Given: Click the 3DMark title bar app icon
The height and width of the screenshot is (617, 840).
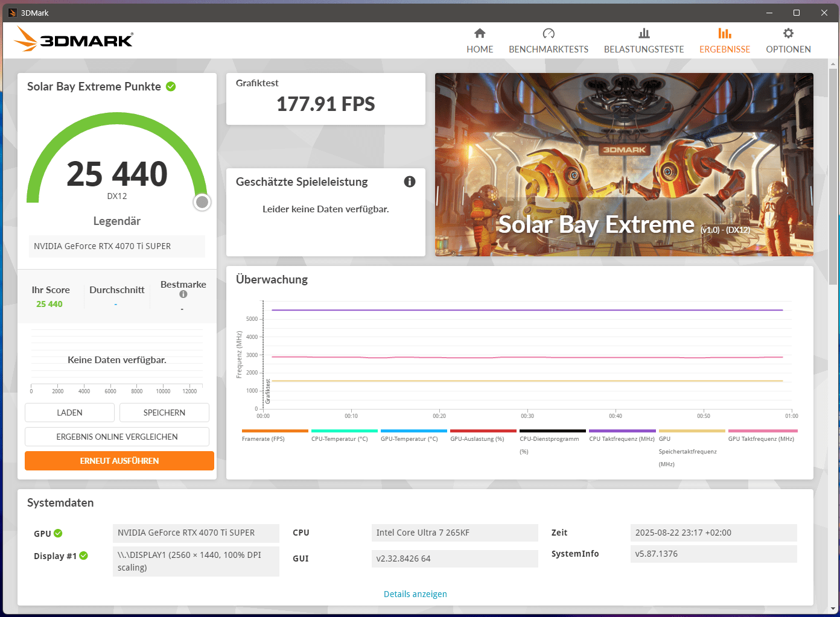Looking at the screenshot, I should coord(12,13).
